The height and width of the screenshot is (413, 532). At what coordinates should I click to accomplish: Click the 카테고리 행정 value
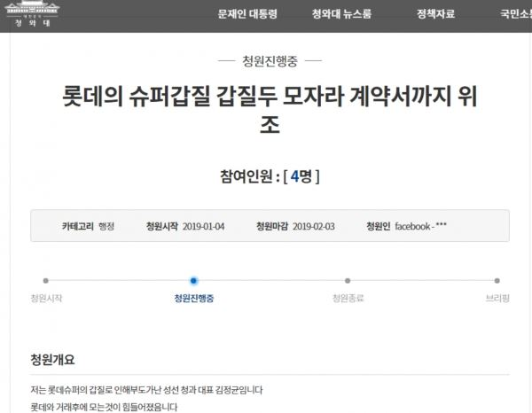106,227
